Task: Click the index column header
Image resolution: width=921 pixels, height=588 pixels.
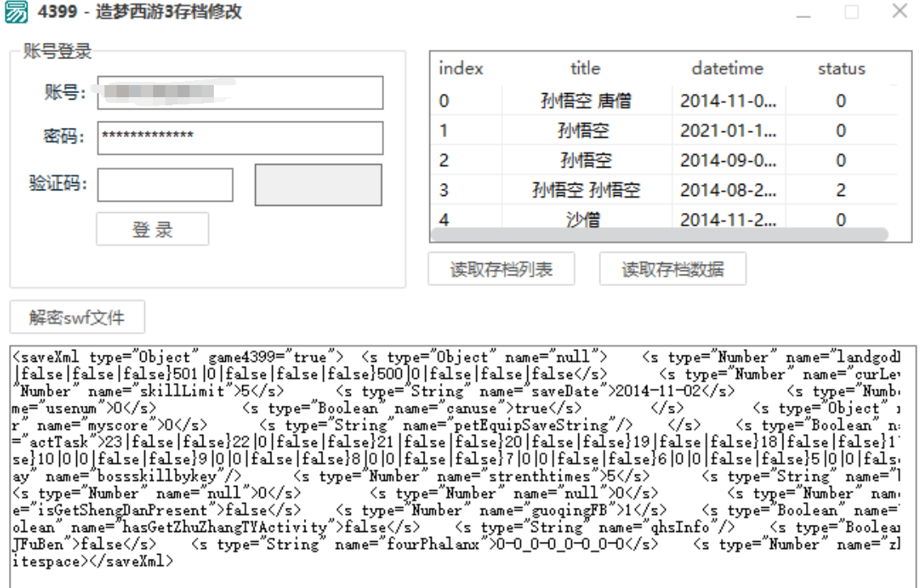Action: point(459,69)
